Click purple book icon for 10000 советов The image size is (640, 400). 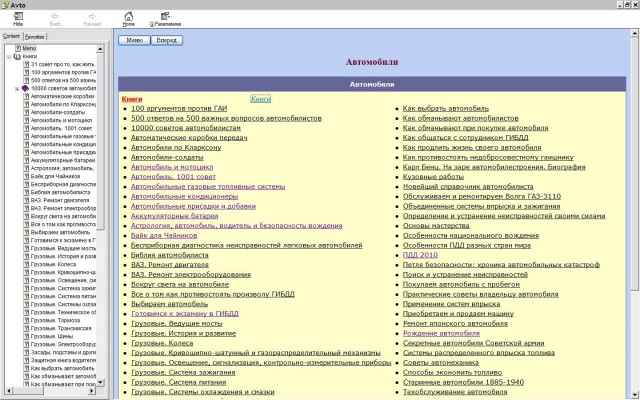[x=25, y=88]
